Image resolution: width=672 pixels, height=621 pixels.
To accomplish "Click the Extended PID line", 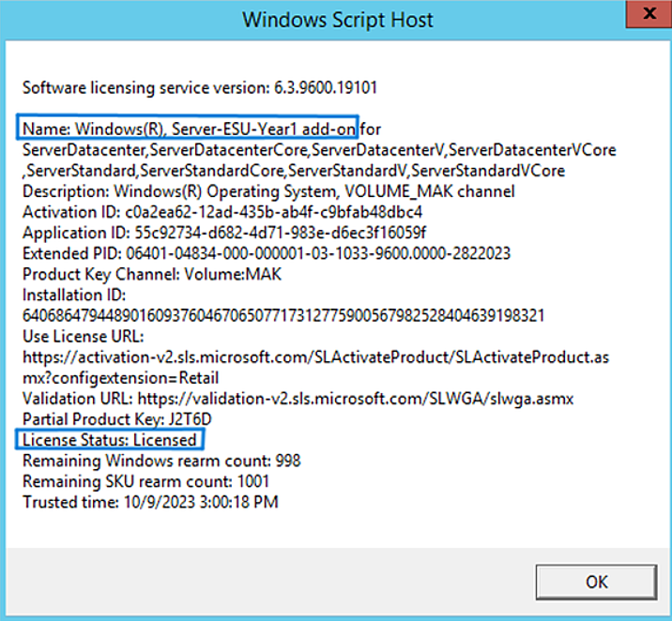I will click(267, 253).
